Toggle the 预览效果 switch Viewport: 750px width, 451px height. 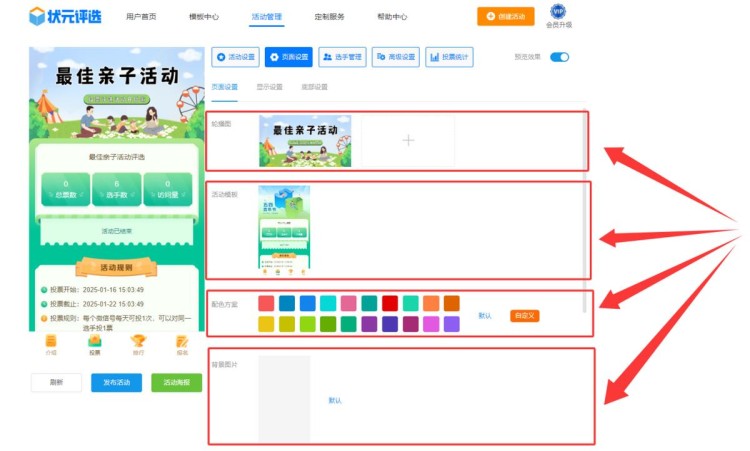pyautogui.click(x=559, y=57)
